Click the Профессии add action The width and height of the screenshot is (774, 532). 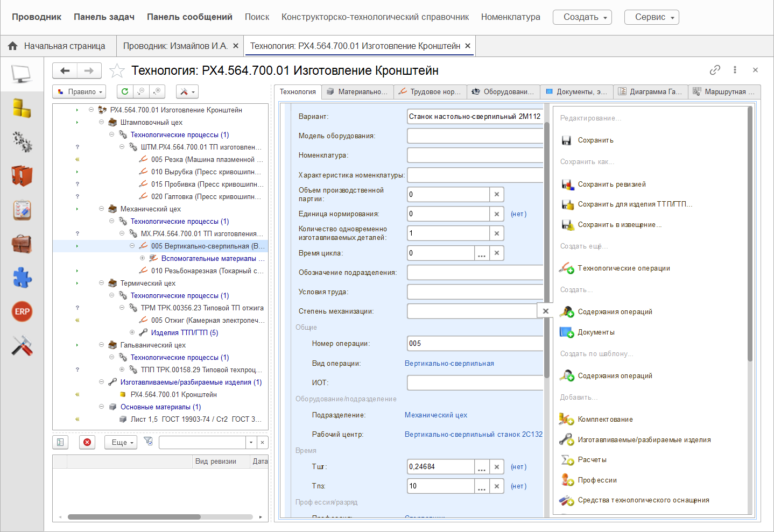pyautogui.click(x=597, y=480)
